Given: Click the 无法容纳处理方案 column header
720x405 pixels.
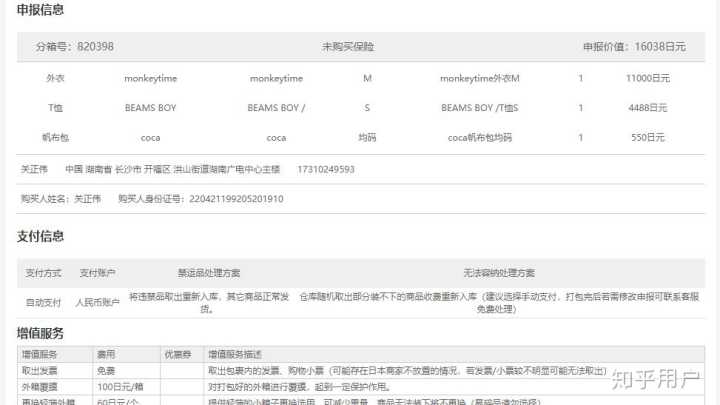Looking at the screenshot, I should 499,273.
